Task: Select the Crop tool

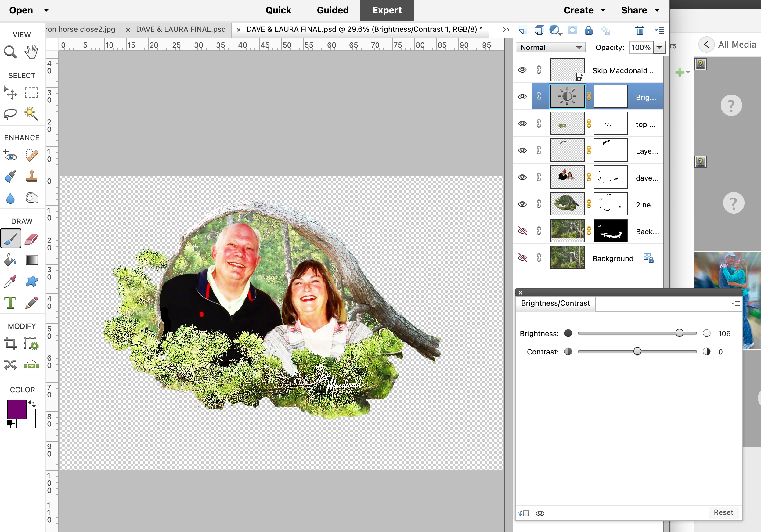Action: pyautogui.click(x=10, y=343)
